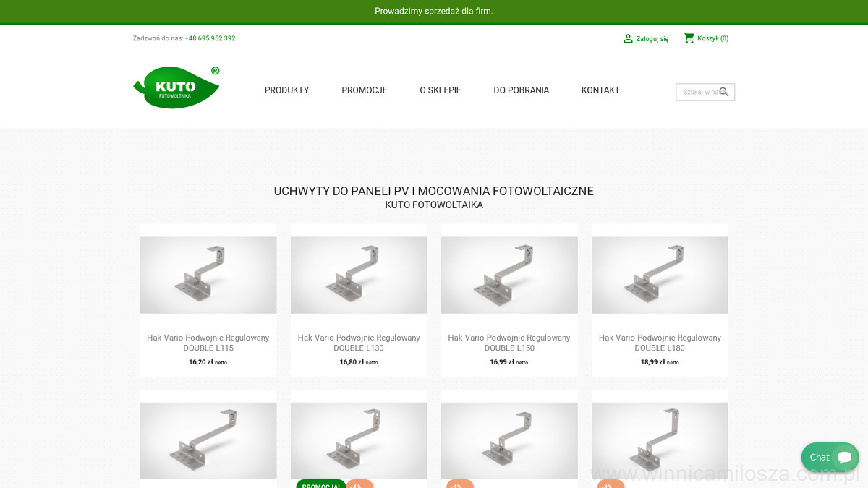Open the PROMOCJE menu item
The width and height of the screenshot is (868, 488).
[x=365, y=90]
